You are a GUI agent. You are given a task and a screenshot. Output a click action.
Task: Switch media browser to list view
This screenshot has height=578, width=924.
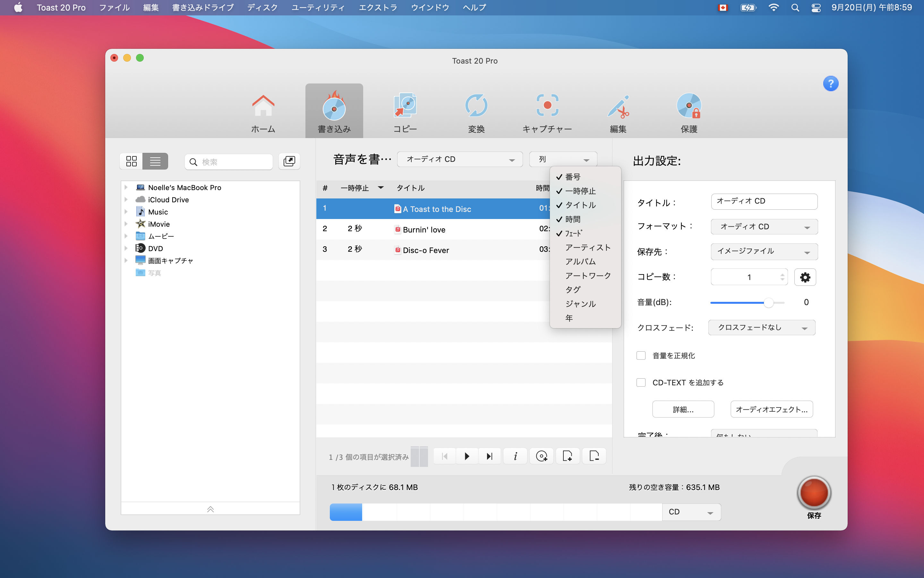point(155,161)
